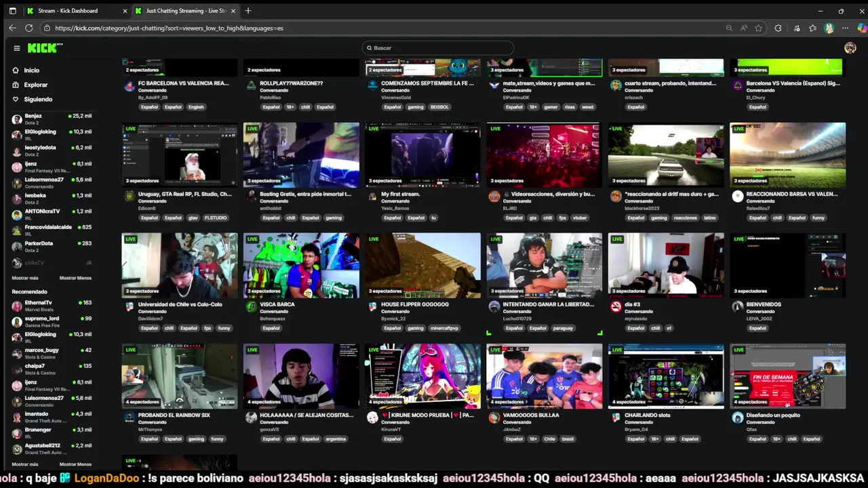
Task: Add page to favorites with star icon
Action: [x=759, y=28]
